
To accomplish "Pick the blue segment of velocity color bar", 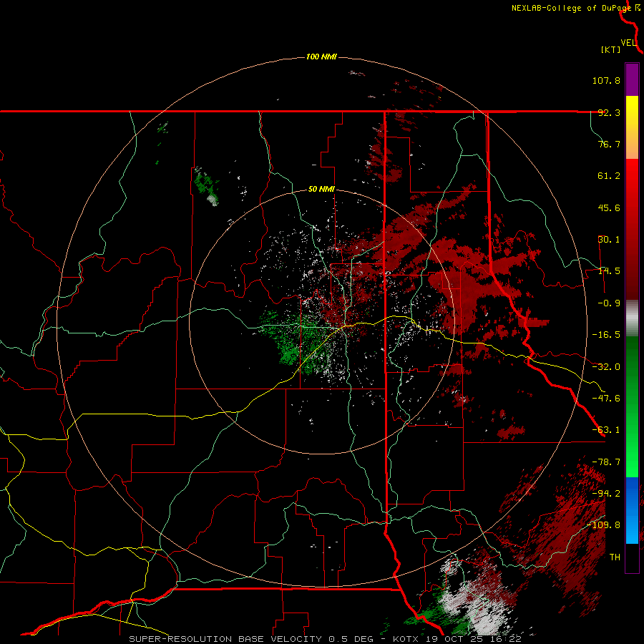I will pyautogui.click(x=632, y=510).
